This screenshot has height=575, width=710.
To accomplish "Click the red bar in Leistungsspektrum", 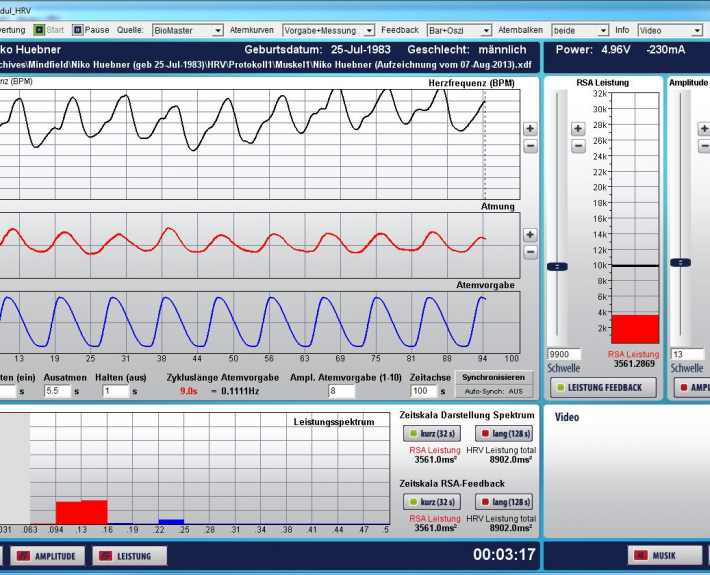I will [x=82, y=512].
